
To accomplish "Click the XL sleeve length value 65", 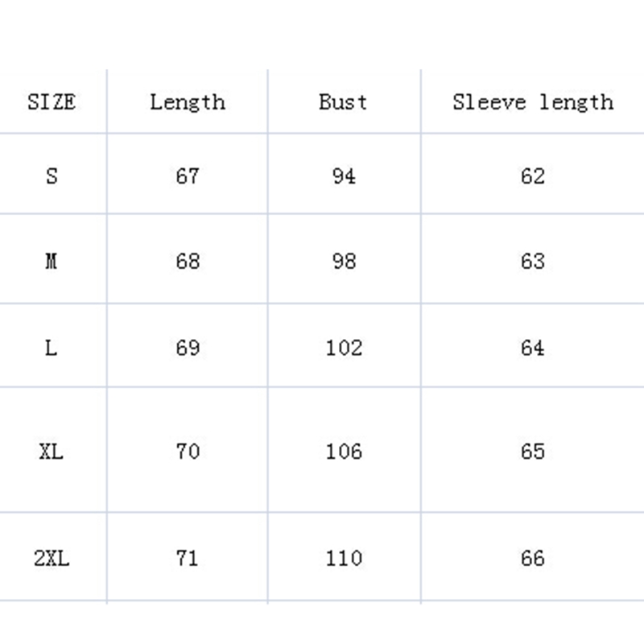I will click(x=532, y=451).
